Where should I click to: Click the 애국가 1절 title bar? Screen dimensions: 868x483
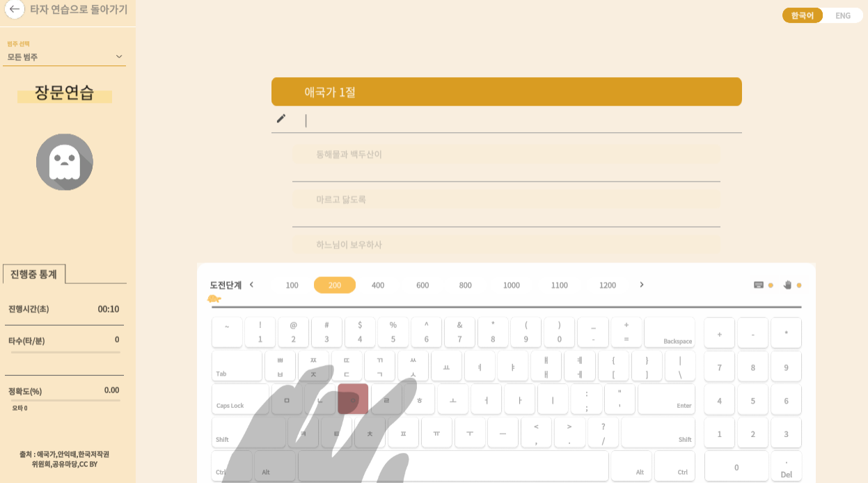coord(507,92)
